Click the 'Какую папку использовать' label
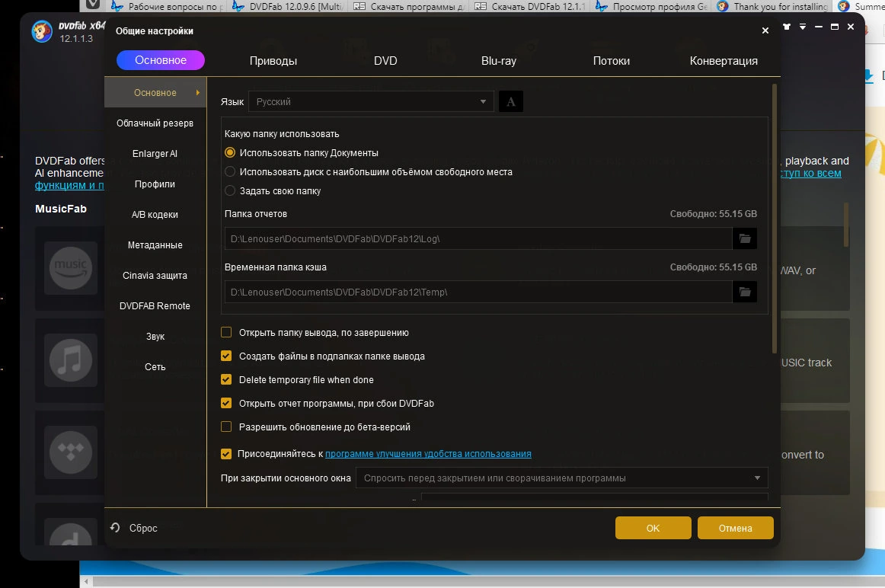The height and width of the screenshot is (588, 885). (x=282, y=134)
